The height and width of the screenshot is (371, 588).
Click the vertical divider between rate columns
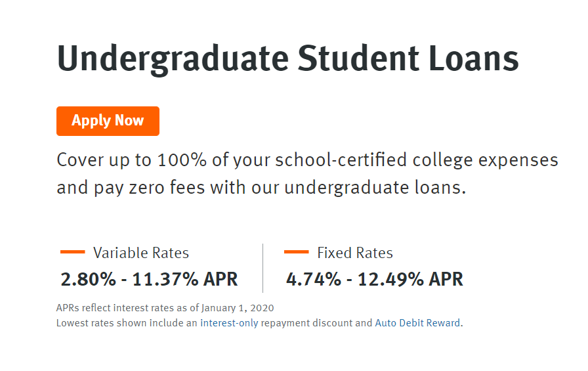263,268
